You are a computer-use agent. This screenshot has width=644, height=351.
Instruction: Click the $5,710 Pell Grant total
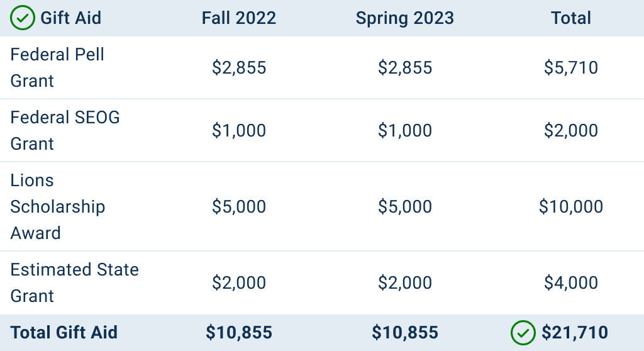[571, 67]
